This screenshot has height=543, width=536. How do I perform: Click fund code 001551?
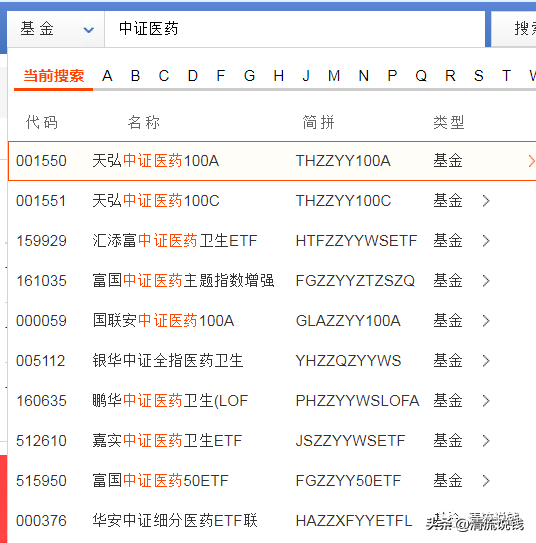coord(41,201)
